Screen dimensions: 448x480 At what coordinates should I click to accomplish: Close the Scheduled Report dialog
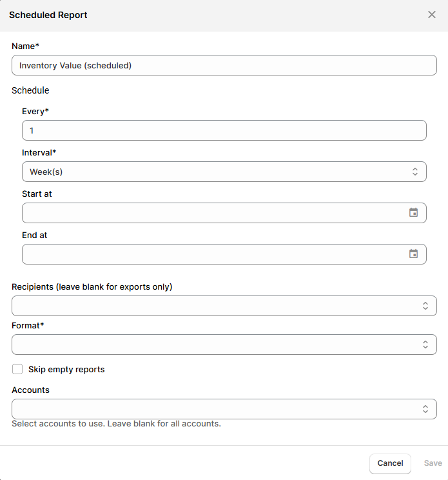pyautogui.click(x=432, y=15)
